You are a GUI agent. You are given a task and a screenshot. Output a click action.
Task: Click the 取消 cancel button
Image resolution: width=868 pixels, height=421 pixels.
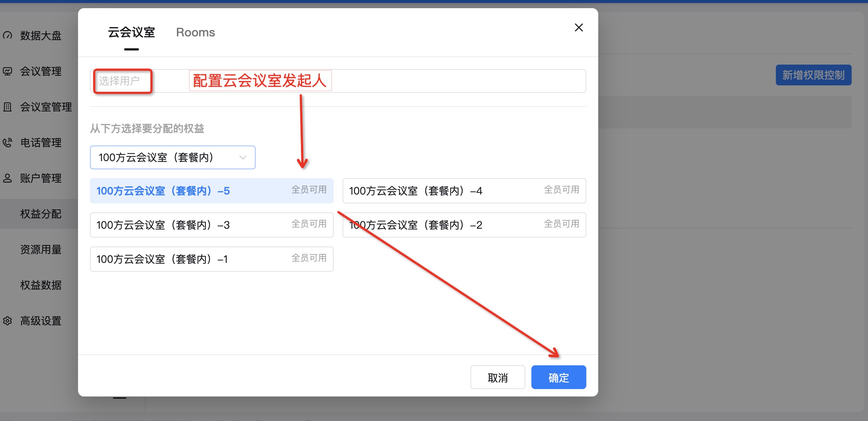(498, 378)
